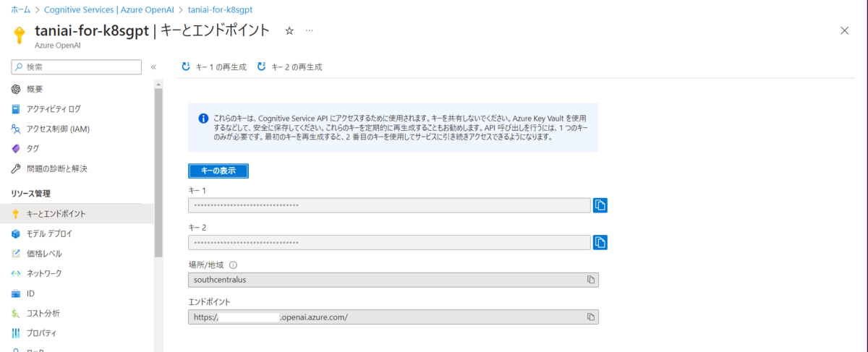Copy キー 1 to clipboard

[x=600, y=205]
